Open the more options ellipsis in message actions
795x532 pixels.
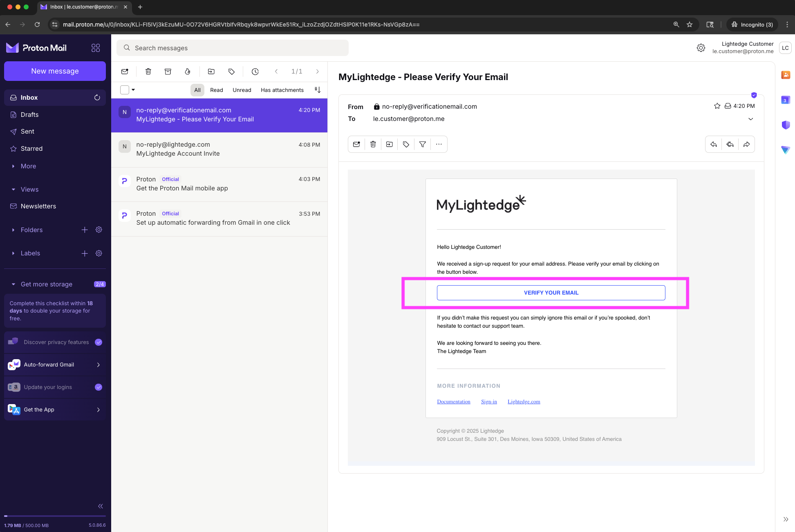tap(439, 144)
